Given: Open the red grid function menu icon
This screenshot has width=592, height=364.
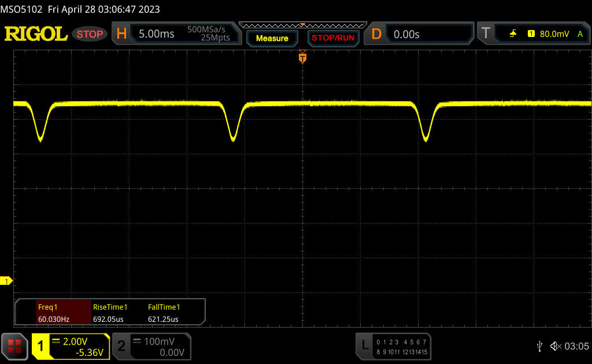Looking at the screenshot, I should click(x=14, y=346).
